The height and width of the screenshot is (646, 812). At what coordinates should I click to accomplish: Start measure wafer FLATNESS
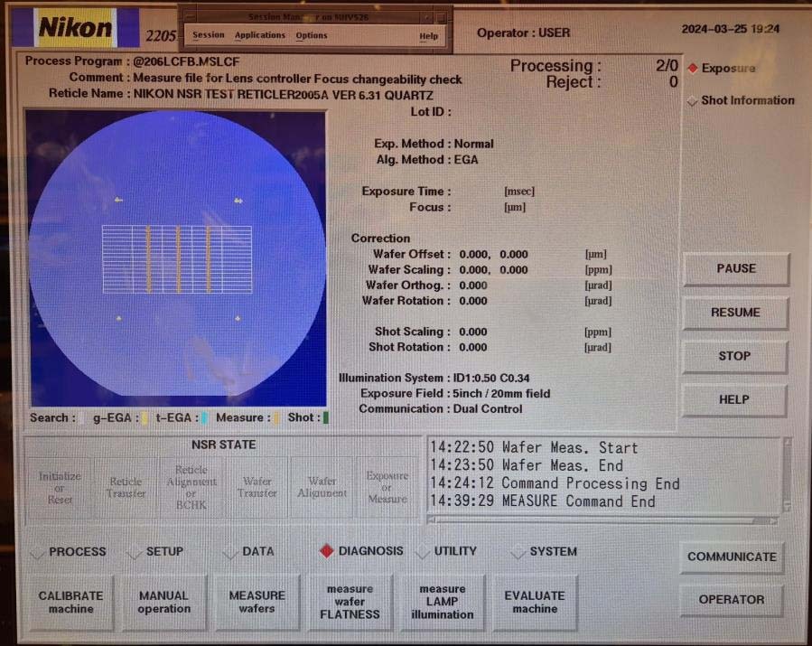click(x=350, y=602)
